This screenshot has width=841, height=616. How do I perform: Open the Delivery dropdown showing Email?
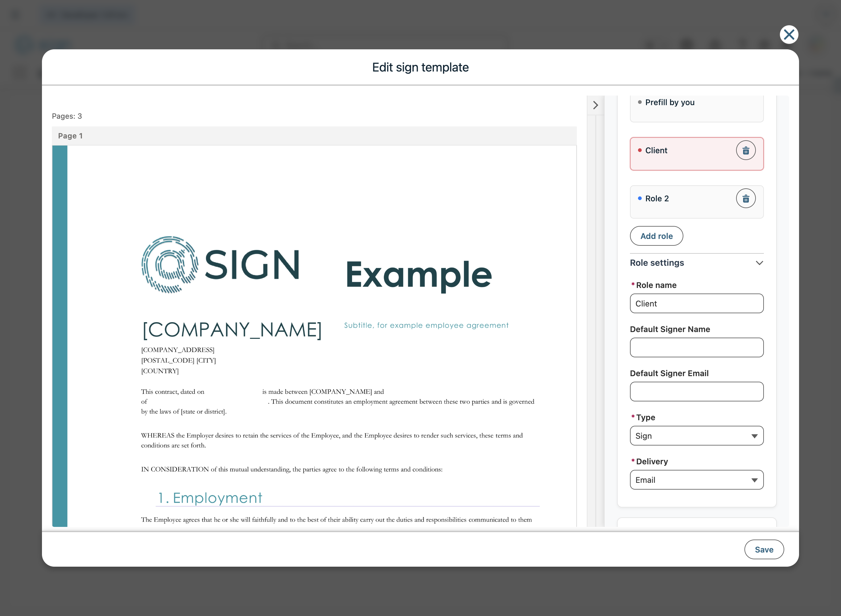pyautogui.click(x=696, y=480)
